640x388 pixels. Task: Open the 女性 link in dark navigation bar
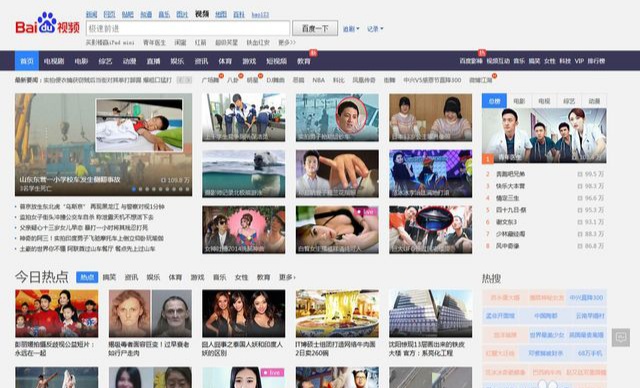(550, 61)
